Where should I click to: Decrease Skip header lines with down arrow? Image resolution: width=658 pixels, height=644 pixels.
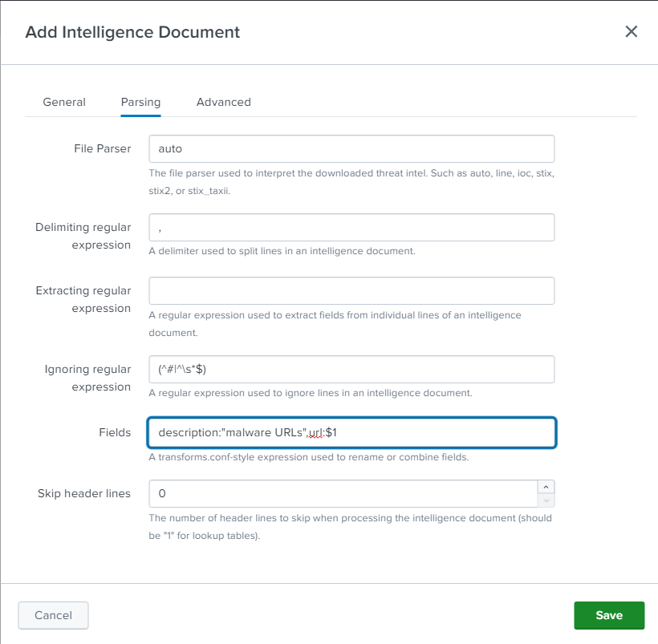[x=546, y=500]
